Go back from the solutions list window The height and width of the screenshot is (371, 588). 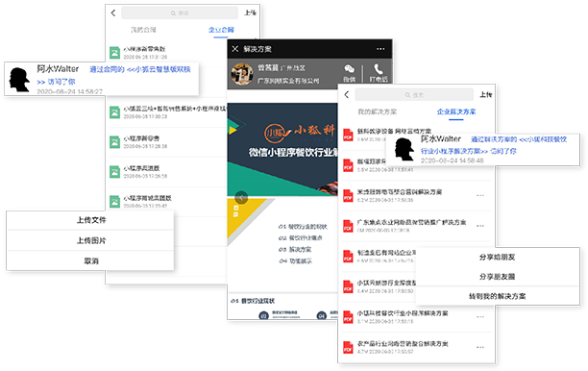click(x=347, y=94)
